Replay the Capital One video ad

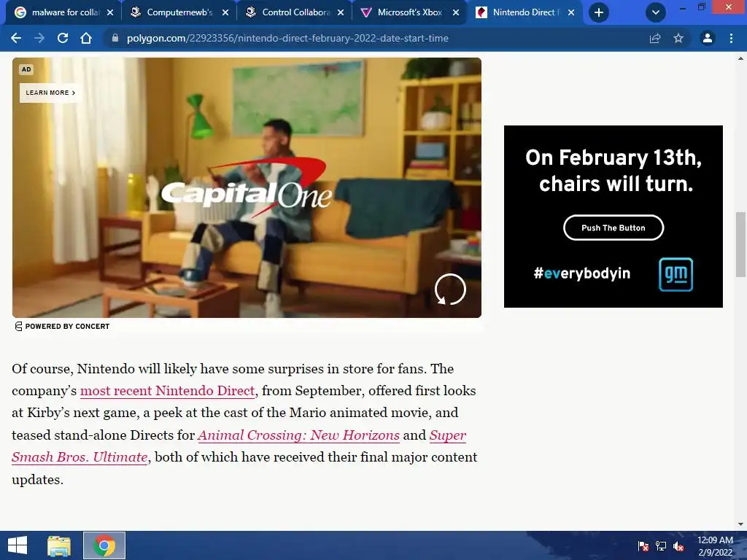click(450, 289)
